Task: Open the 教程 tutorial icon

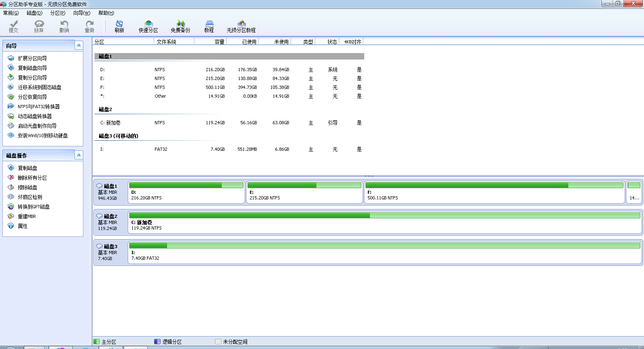Action: [209, 26]
